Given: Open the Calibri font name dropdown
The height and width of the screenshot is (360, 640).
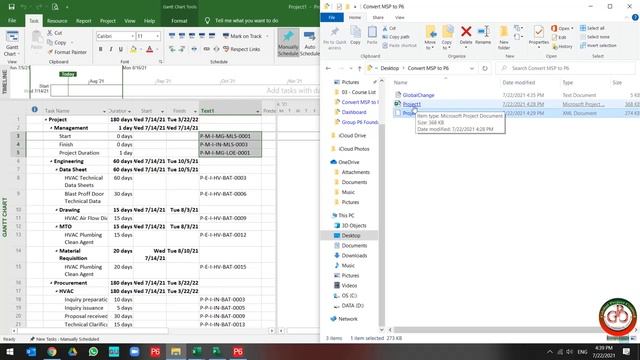Looking at the screenshot, I should click(133, 36).
